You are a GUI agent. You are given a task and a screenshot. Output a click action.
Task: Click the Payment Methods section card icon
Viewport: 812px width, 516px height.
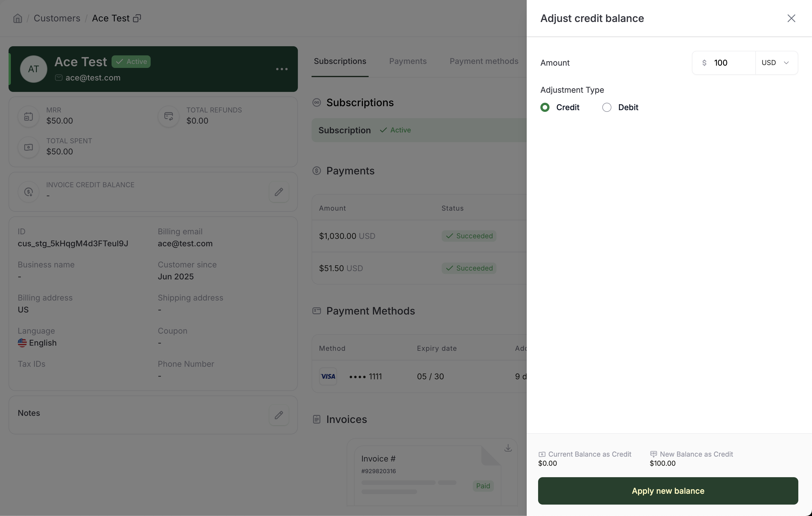pyautogui.click(x=317, y=311)
